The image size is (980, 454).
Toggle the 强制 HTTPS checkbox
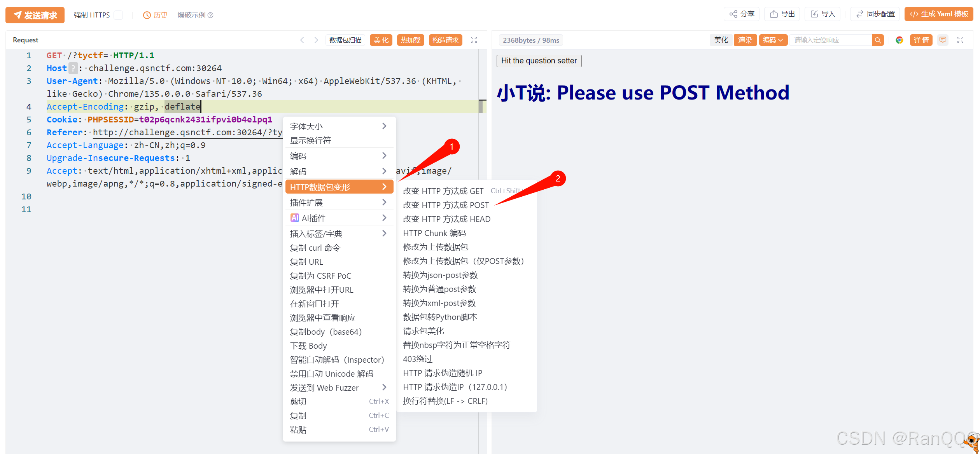(x=118, y=15)
